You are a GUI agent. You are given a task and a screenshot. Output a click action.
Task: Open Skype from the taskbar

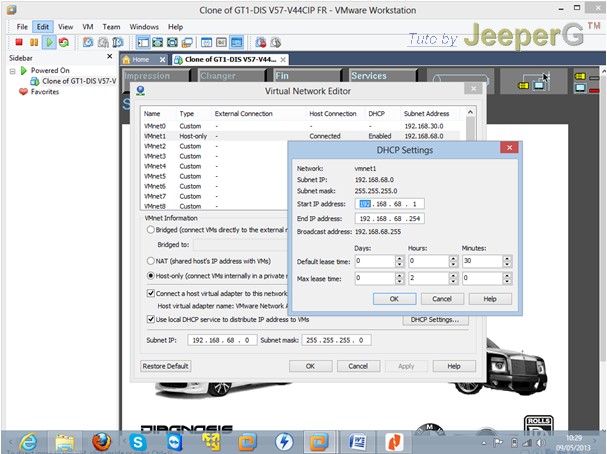(138, 442)
